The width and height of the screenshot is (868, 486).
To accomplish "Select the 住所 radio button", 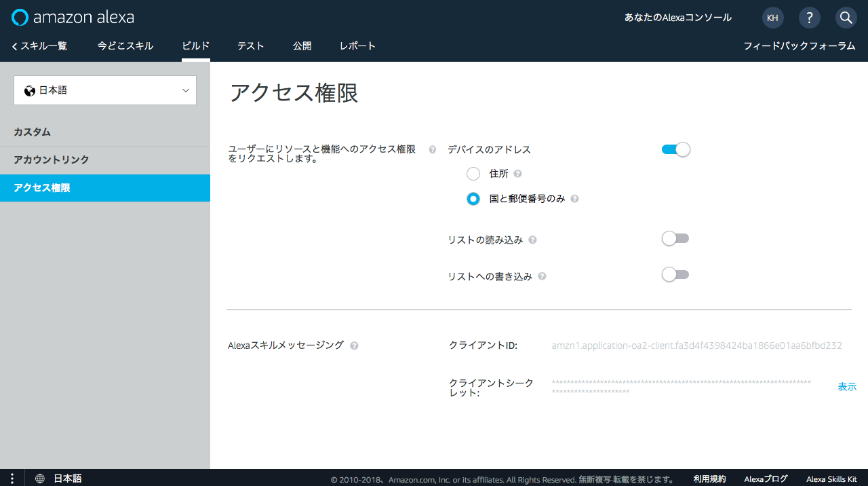I will click(473, 174).
